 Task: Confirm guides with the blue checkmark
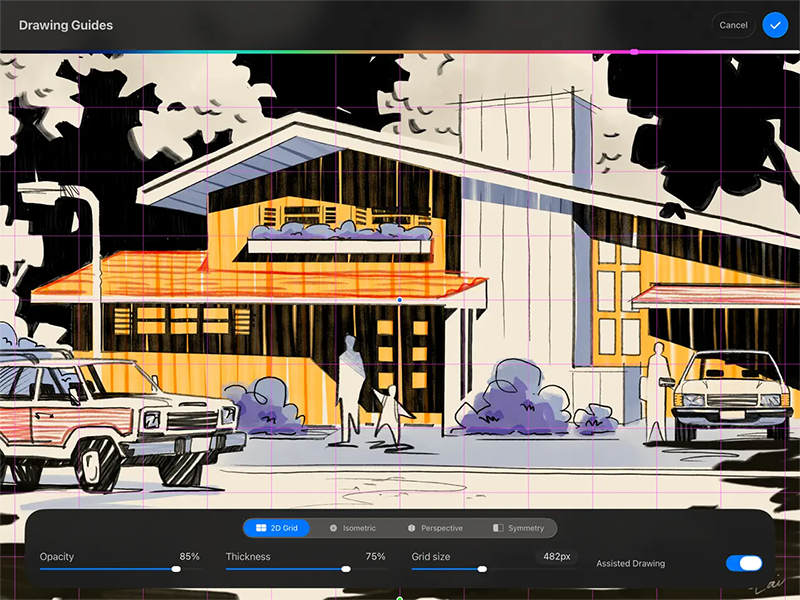pos(775,25)
